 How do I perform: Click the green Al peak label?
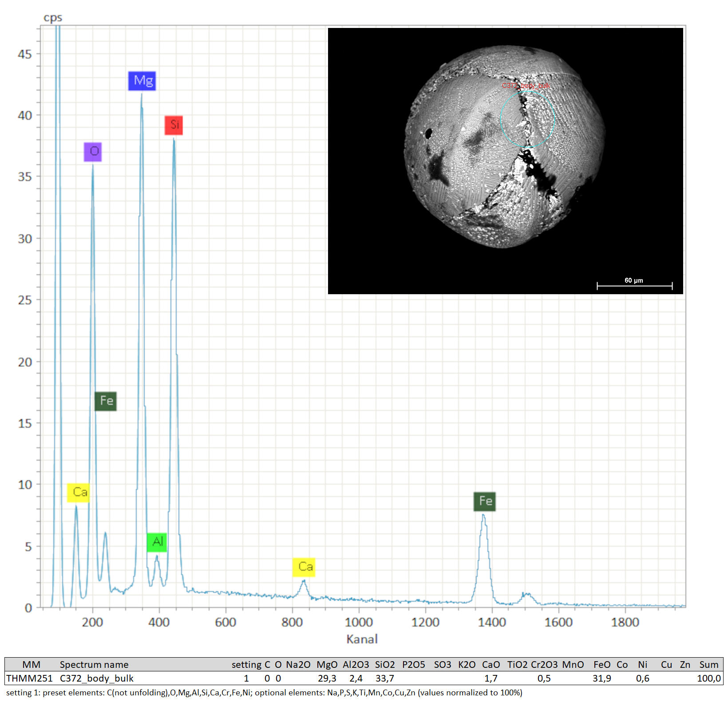157,542
